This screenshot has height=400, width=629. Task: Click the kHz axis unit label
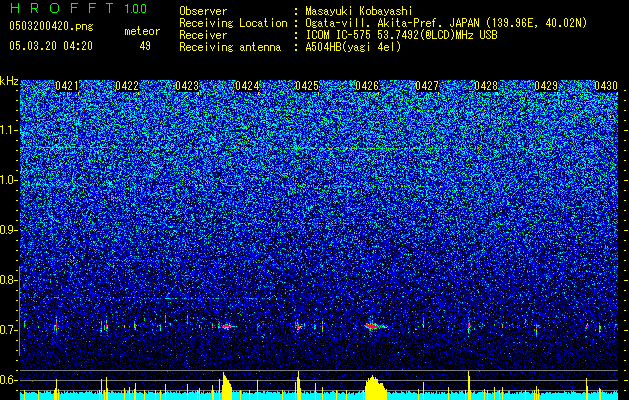point(9,81)
